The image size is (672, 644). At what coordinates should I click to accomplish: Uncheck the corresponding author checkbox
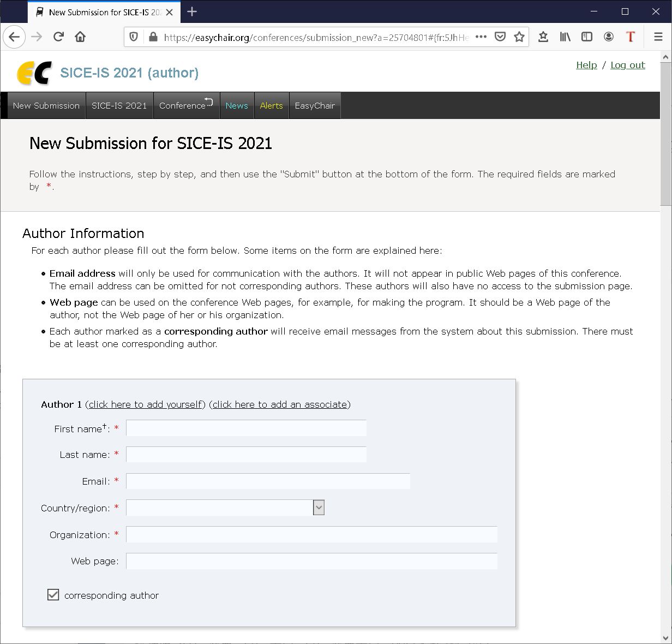click(53, 595)
